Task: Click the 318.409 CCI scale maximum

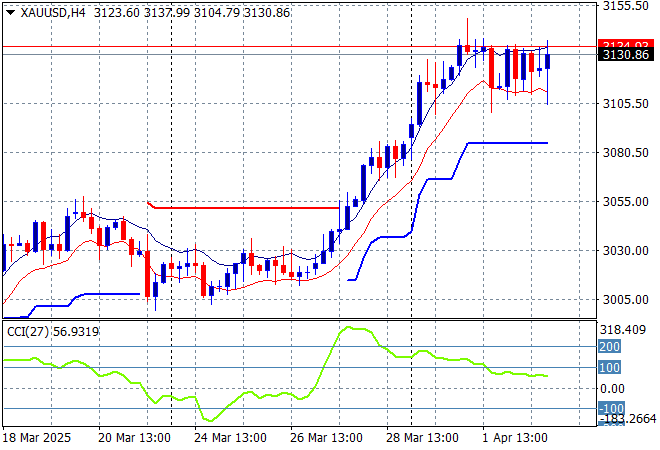Action: pyautogui.click(x=627, y=329)
